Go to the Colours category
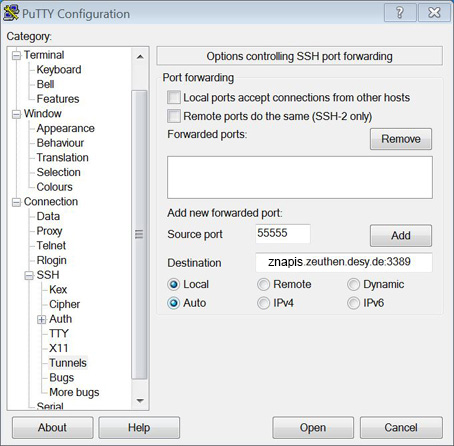This screenshot has height=446, width=454. coord(54,187)
